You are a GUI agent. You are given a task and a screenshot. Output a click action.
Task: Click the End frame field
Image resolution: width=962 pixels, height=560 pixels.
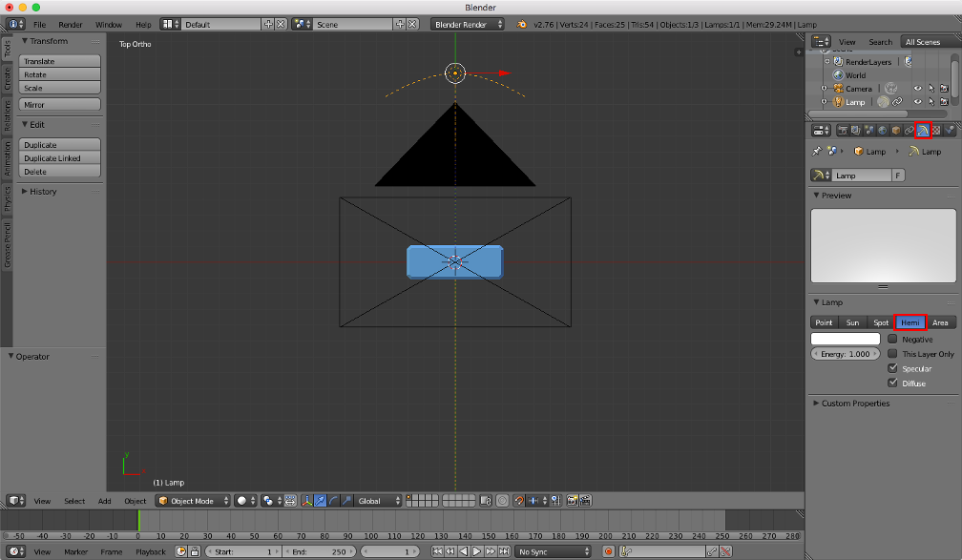pos(319,551)
